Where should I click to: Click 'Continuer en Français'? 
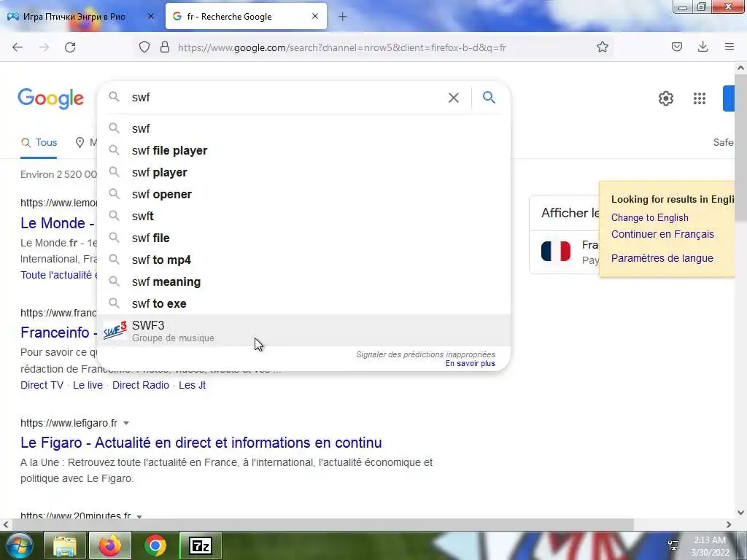tap(662, 234)
